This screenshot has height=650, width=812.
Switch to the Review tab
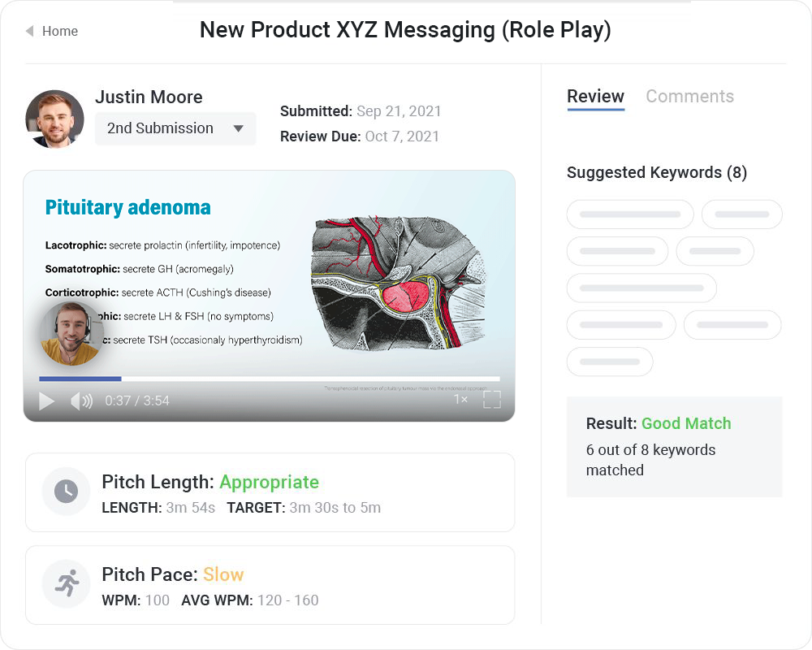(595, 97)
